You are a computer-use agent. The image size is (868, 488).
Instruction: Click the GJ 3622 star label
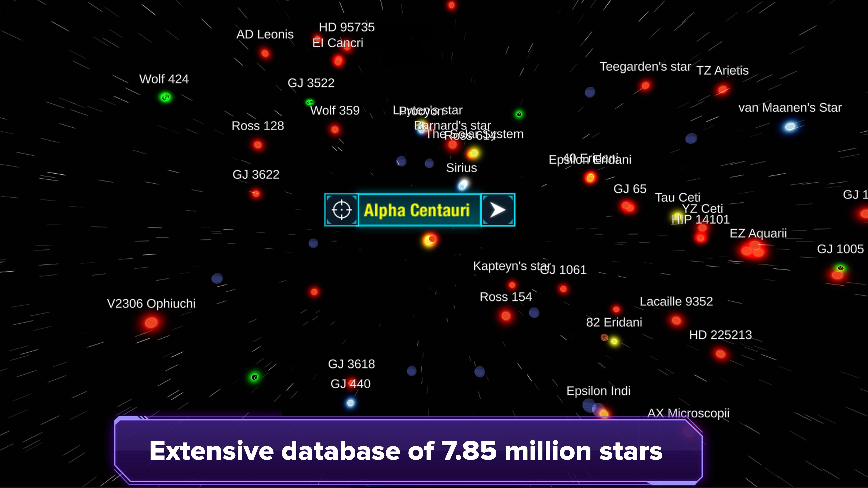pos(256,175)
